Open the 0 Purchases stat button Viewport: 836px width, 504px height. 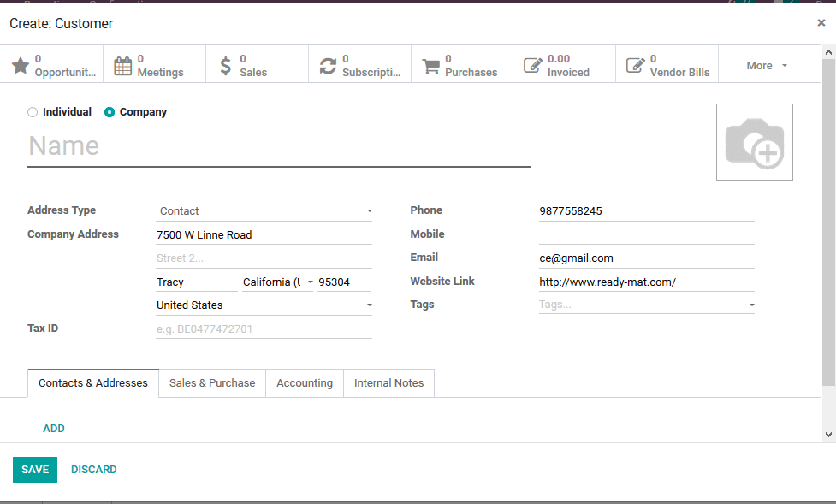tap(462, 66)
